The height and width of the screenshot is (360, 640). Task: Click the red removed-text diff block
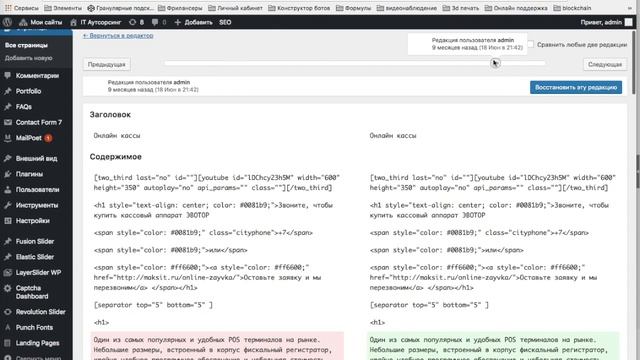click(x=217, y=346)
